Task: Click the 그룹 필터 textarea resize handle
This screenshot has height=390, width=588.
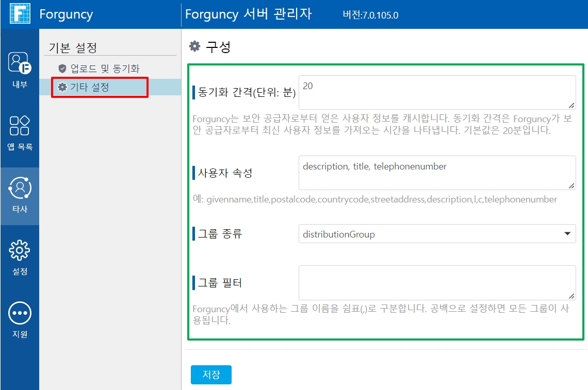Action: coord(571,296)
